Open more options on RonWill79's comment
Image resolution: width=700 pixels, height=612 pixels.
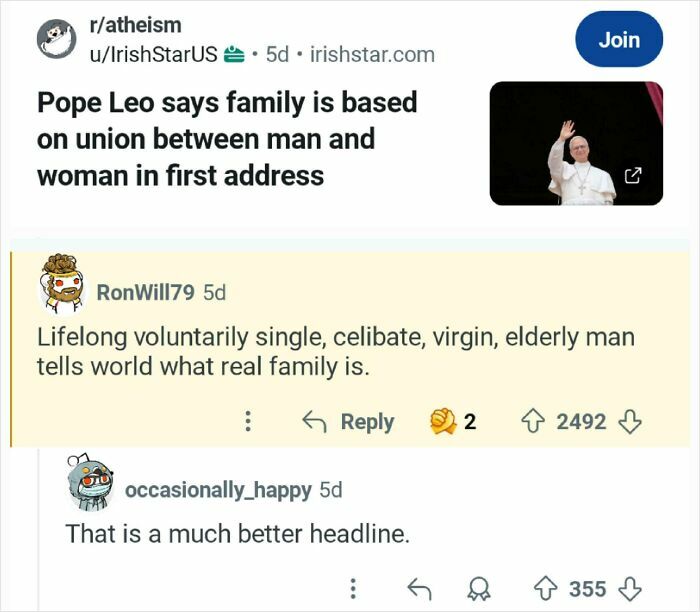[x=247, y=422]
